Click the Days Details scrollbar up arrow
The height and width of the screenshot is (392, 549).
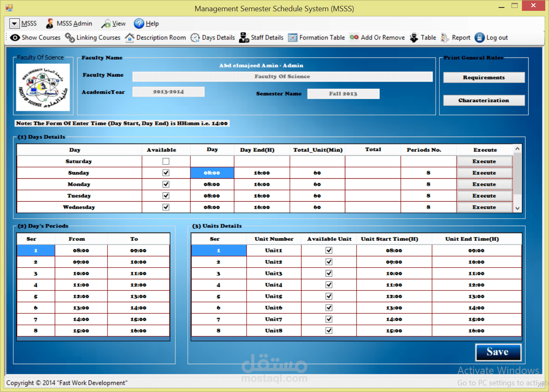pyautogui.click(x=517, y=149)
